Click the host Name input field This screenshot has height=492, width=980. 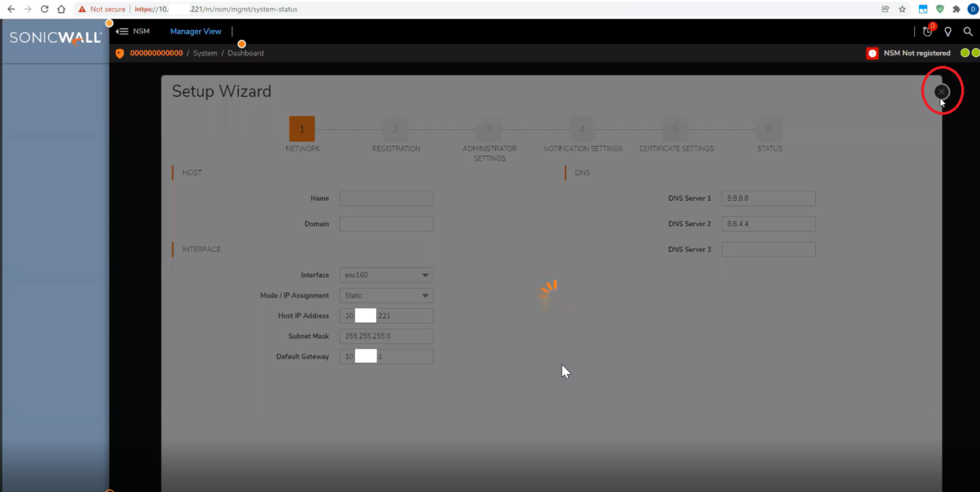pyautogui.click(x=386, y=198)
